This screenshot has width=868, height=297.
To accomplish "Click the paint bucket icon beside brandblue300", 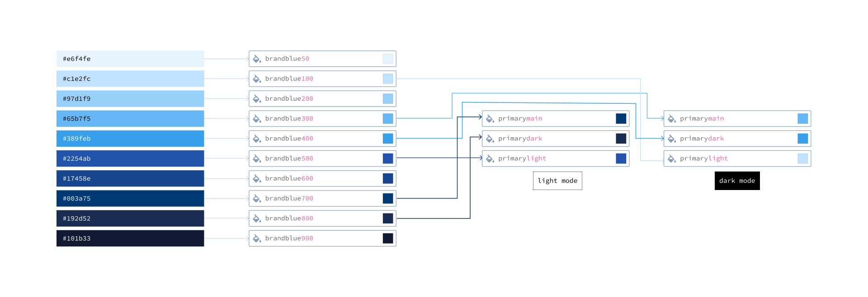I will 257,119.
